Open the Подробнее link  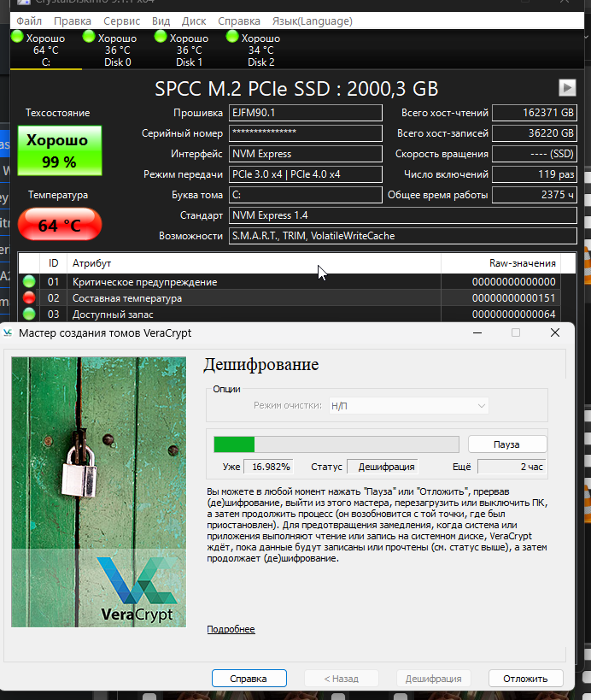231,629
